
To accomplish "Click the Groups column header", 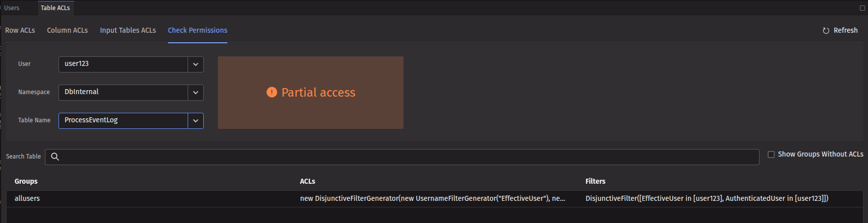I will point(26,181).
